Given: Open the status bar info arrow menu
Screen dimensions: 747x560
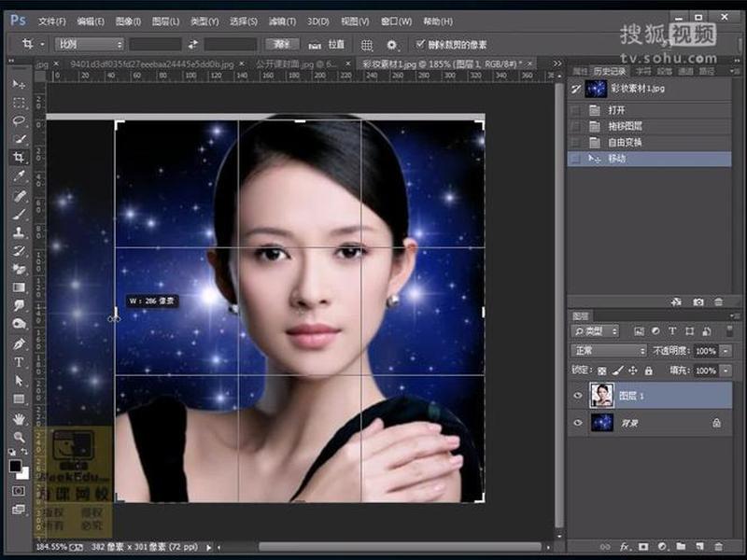Looking at the screenshot, I should tap(208, 547).
